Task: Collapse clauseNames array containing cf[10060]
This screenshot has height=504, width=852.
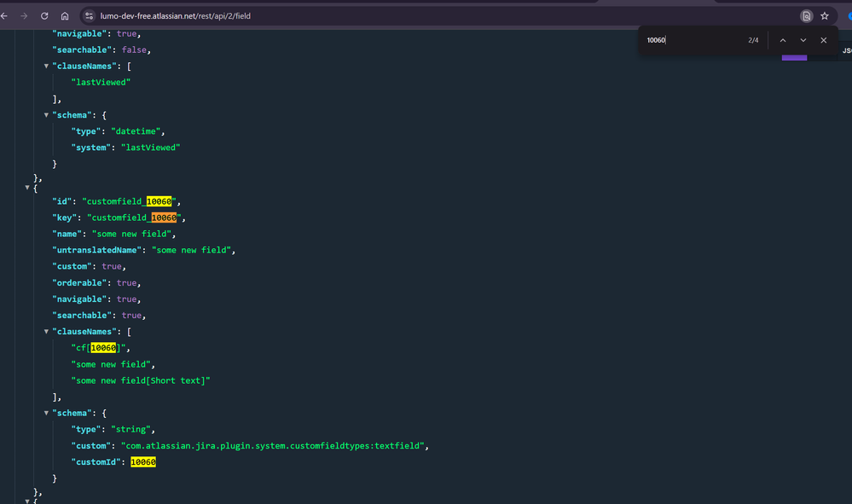Action: pyautogui.click(x=46, y=332)
